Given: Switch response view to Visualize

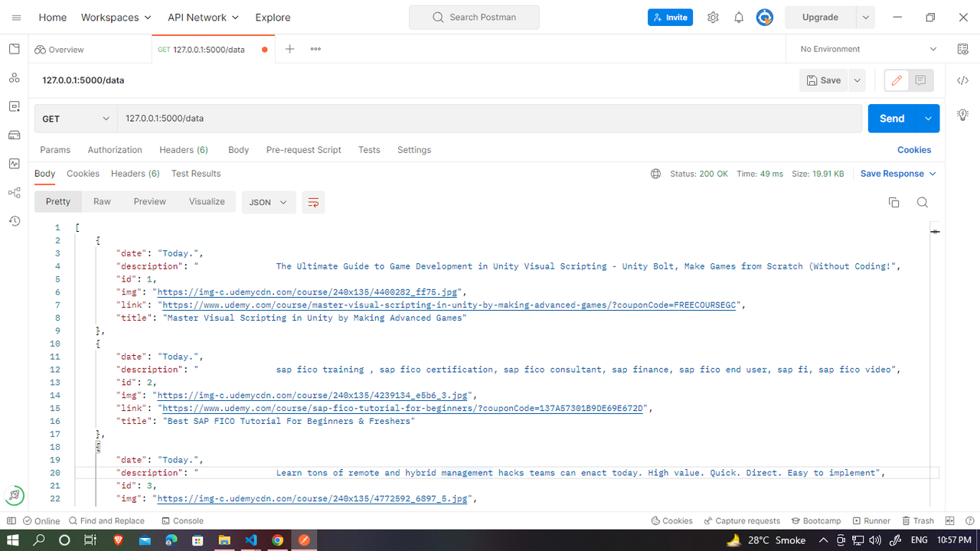Looking at the screenshot, I should pyautogui.click(x=207, y=202).
